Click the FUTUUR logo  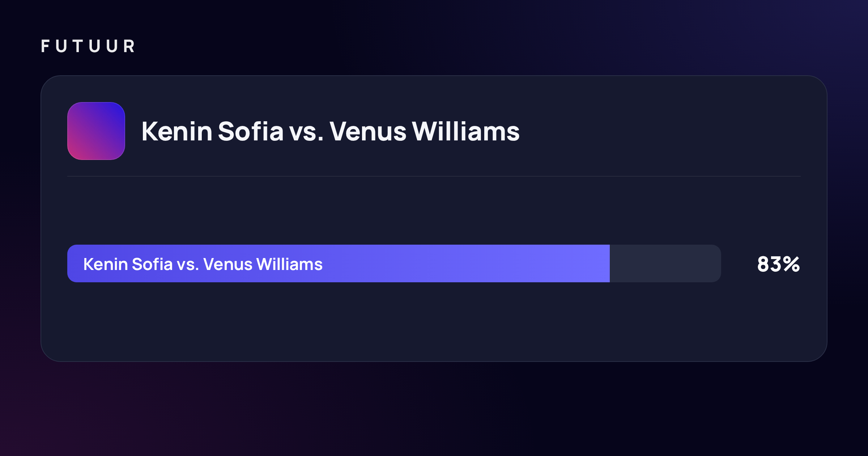(88, 46)
